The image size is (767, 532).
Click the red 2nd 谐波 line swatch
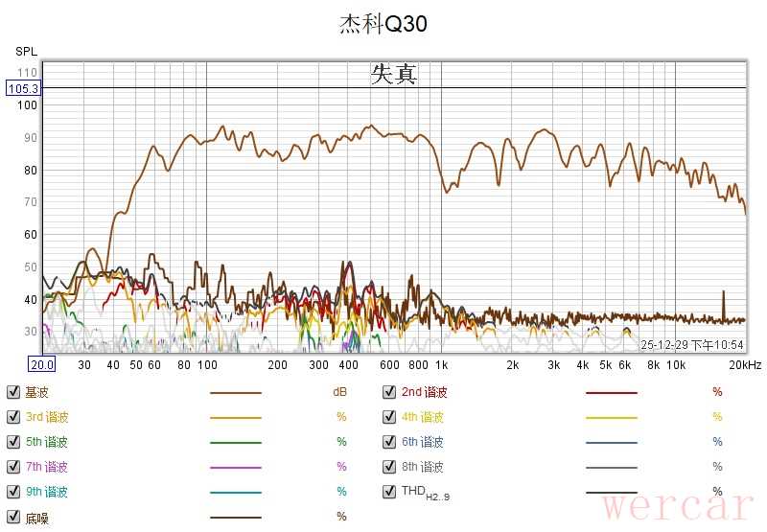[x=611, y=393]
